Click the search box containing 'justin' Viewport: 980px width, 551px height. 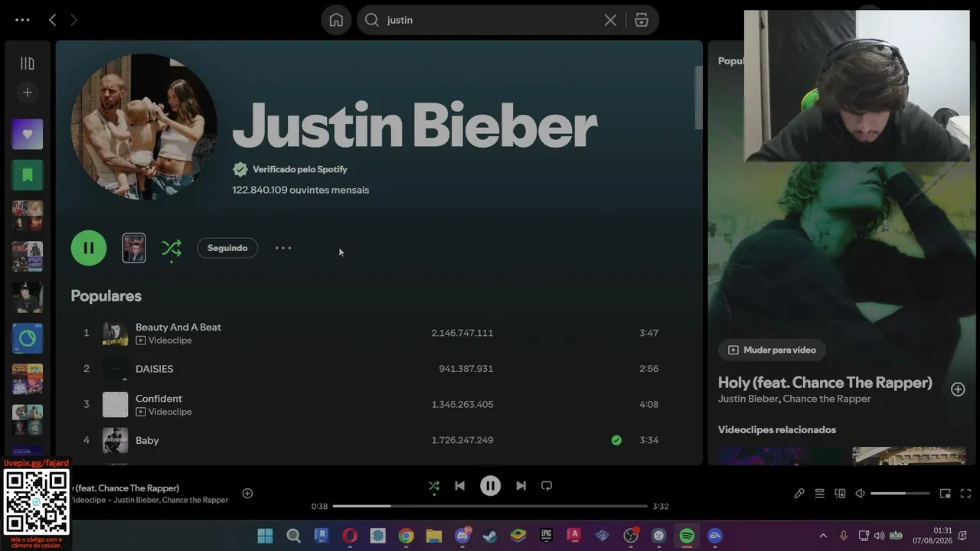[x=508, y=20]
